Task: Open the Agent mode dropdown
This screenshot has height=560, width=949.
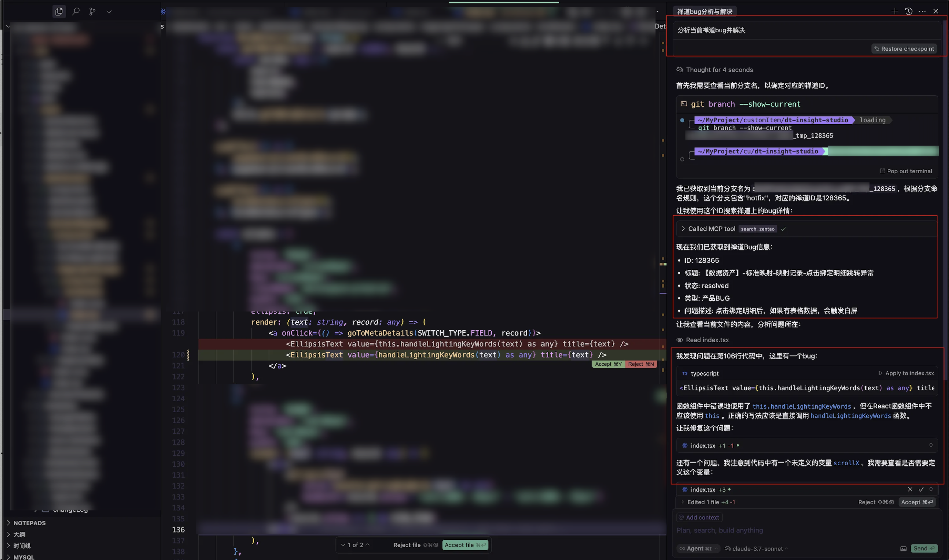Action: point(699,549)
